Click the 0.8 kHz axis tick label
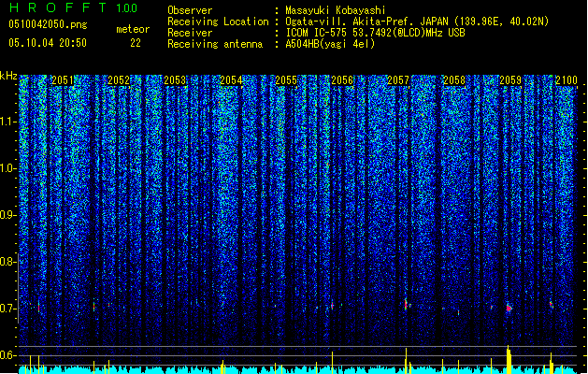This screenshot has width=588, height=374. tap(8, 262)
